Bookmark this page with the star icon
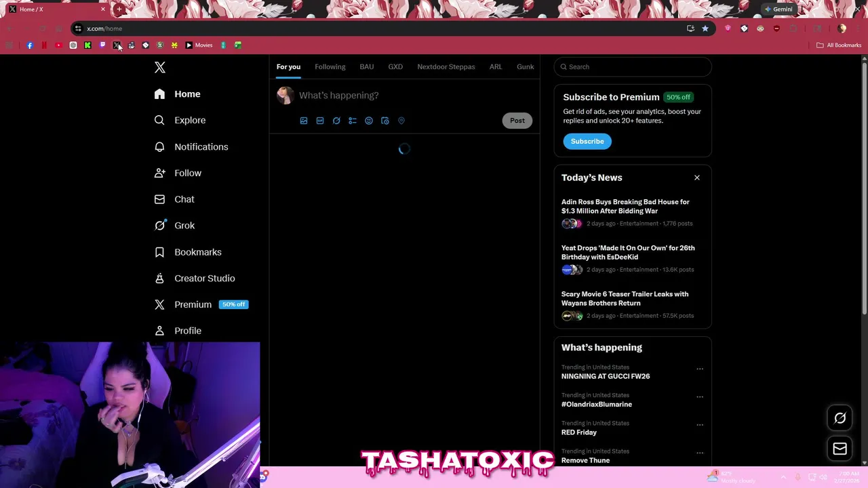The image size is (868, 488). 705,28
